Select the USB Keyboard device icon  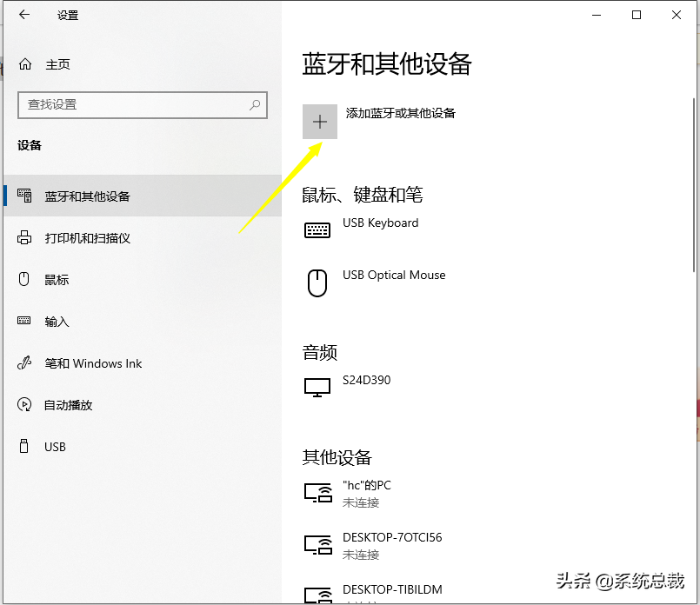317,230
